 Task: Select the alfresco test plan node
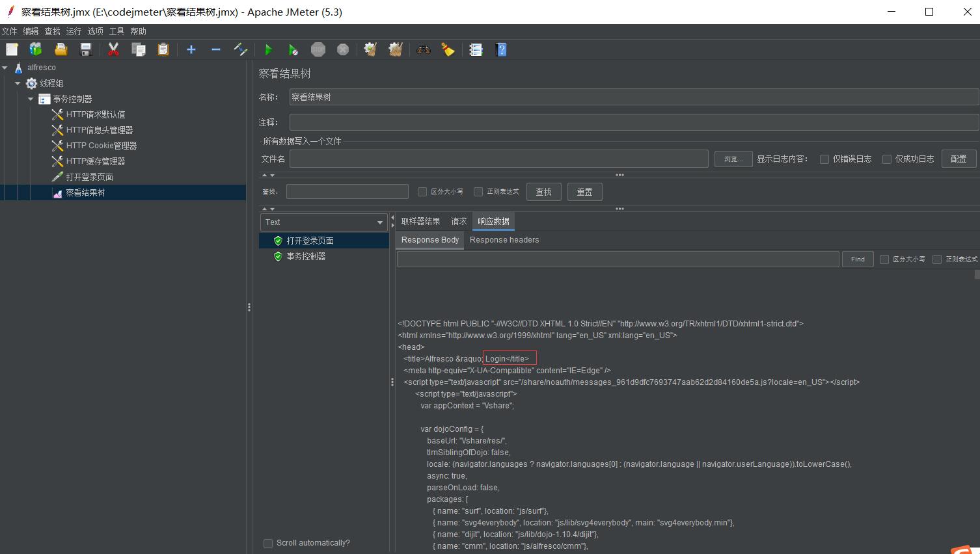(41, 68)
